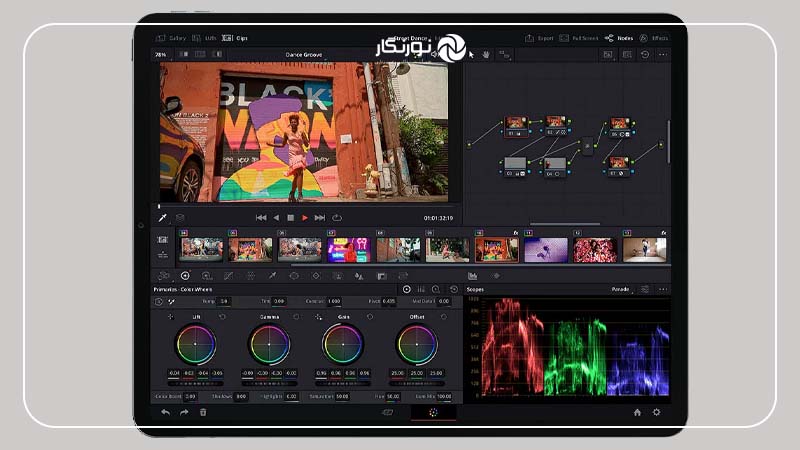The height and width of the screenshot is (450, 800).
Task: Toggle the Nodes panel
Action: coord(619,38)
